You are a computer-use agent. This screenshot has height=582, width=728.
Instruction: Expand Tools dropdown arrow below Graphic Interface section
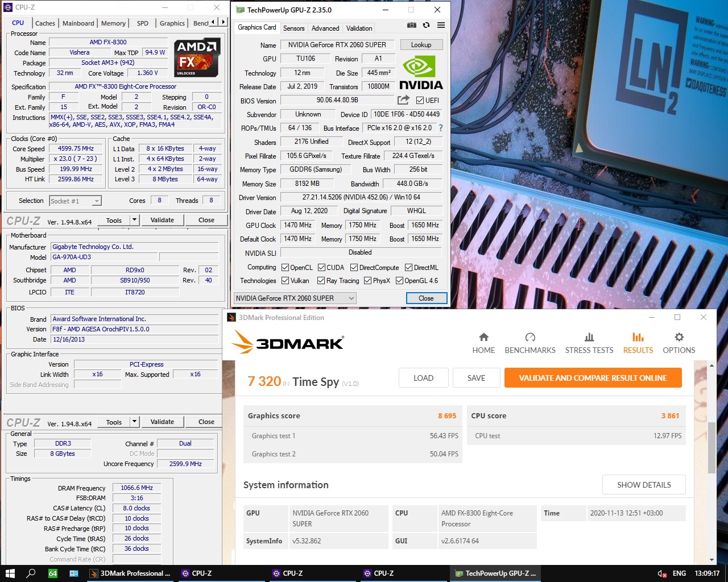[135, 422]
